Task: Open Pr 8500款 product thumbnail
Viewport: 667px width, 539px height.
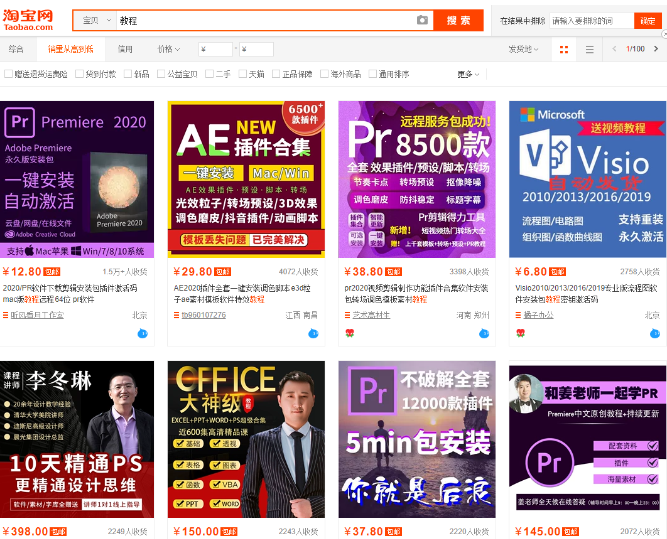Action: [x=417, y=179]
